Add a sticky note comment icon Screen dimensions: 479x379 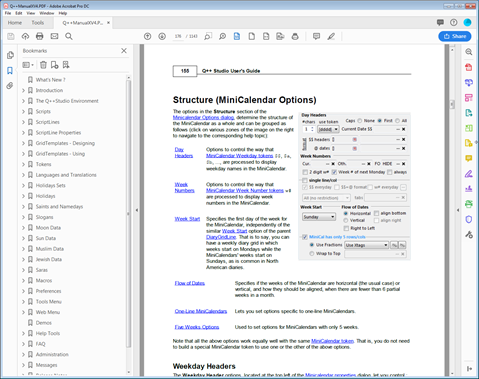(x=316, y=36)
